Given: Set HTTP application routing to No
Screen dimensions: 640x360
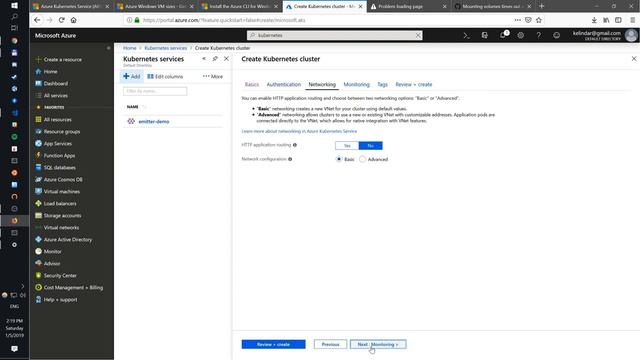Looking at the screenshot, I should pos(371,146).
